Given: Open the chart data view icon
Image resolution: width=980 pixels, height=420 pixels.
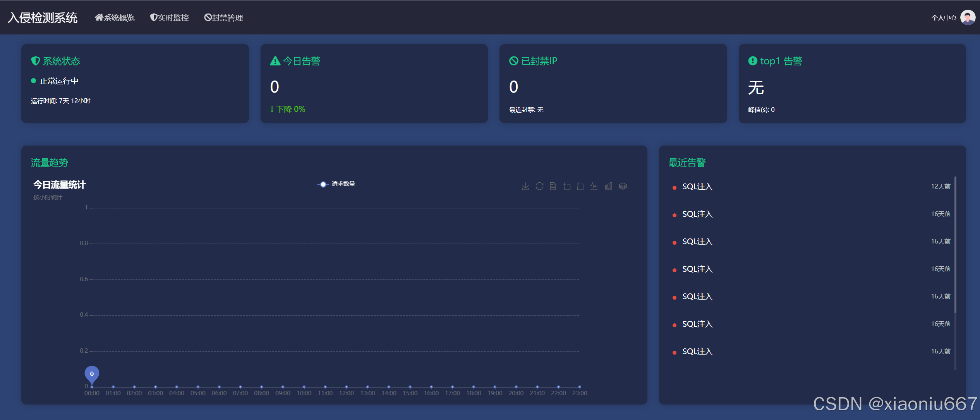Looking at the screenshot, I should (553, 187).
